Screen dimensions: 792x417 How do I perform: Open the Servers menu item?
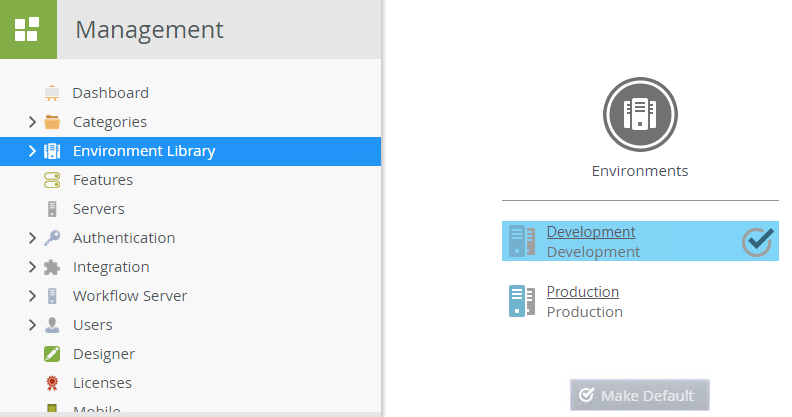[x=98, y=209]
